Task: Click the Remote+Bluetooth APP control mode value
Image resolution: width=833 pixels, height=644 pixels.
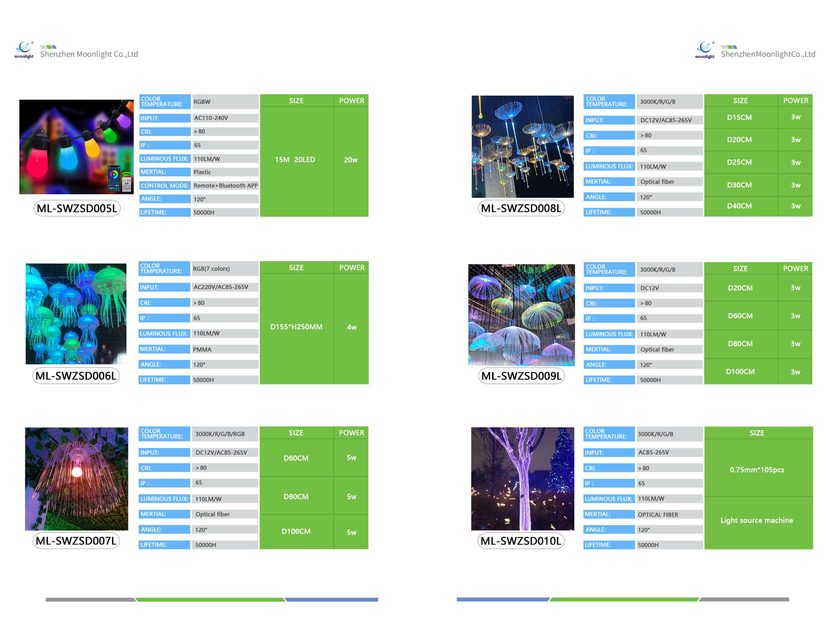Action: (x=225, y=185)
